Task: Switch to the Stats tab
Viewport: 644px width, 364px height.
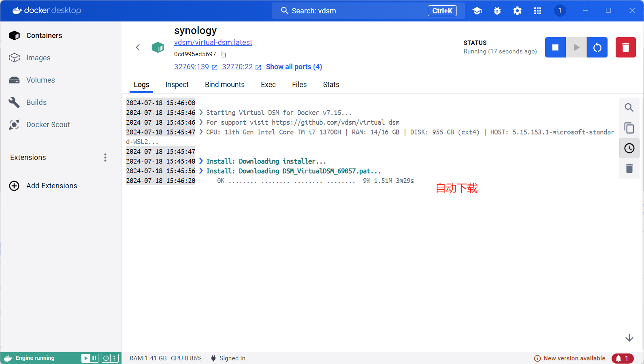Action: coord(331,85)
